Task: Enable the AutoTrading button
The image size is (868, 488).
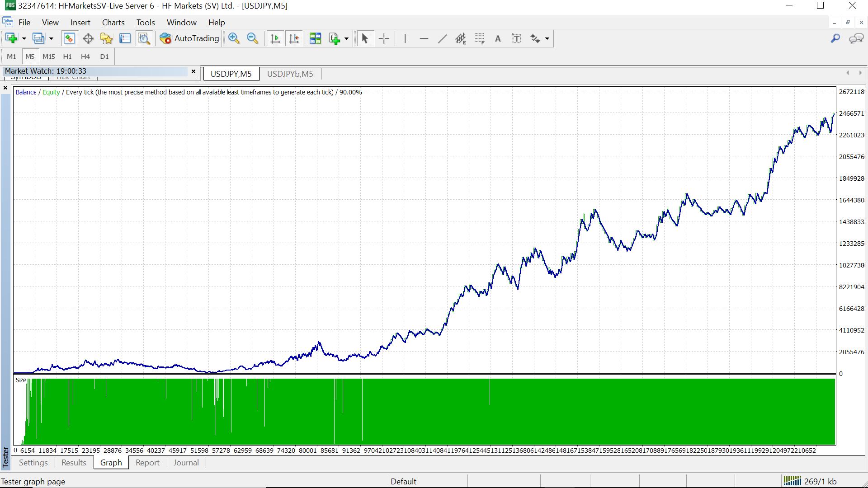Action: [189, 39]
